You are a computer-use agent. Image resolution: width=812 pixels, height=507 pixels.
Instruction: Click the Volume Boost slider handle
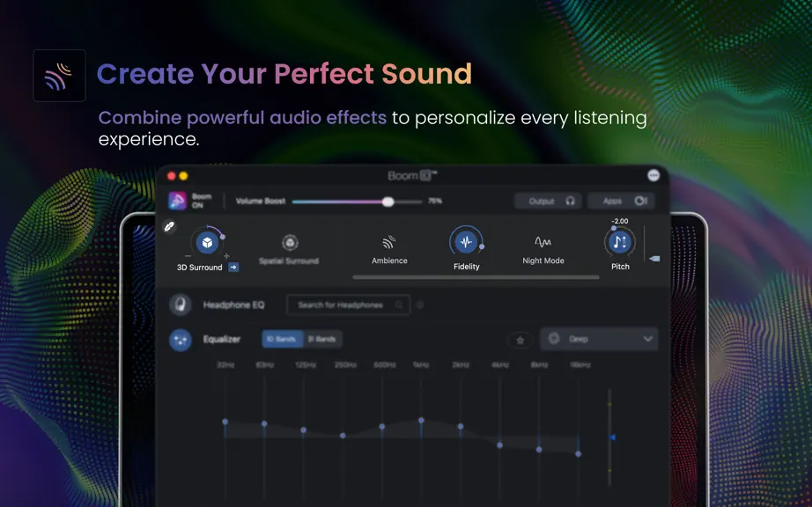click(388, 202)
